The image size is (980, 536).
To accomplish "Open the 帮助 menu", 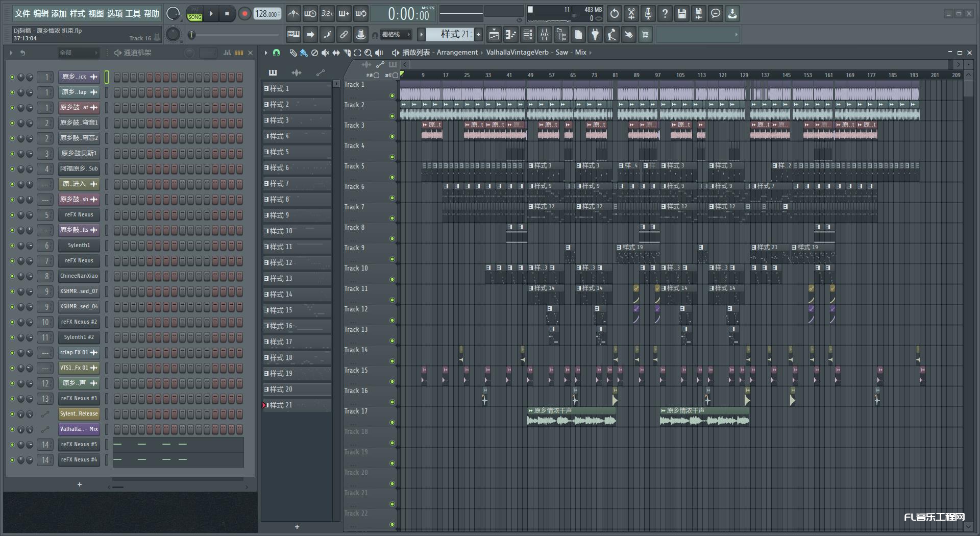I will (152, 14).
